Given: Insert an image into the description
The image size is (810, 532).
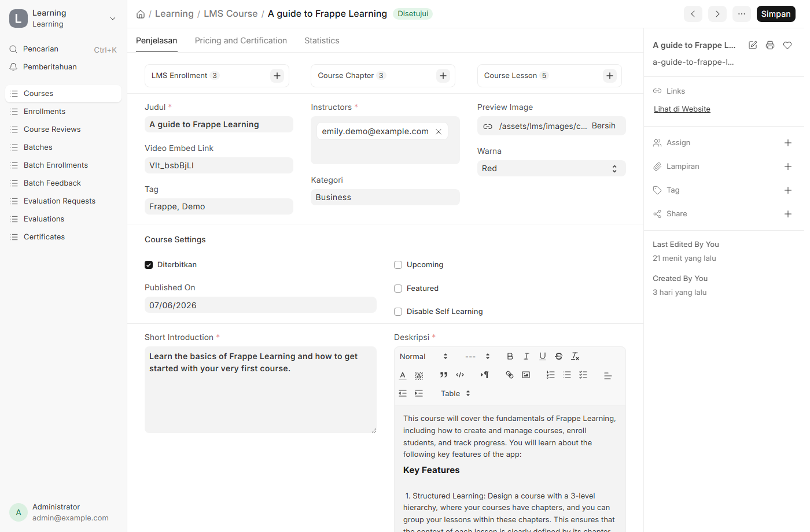Looking at the screenshot, I should point(526,375).
